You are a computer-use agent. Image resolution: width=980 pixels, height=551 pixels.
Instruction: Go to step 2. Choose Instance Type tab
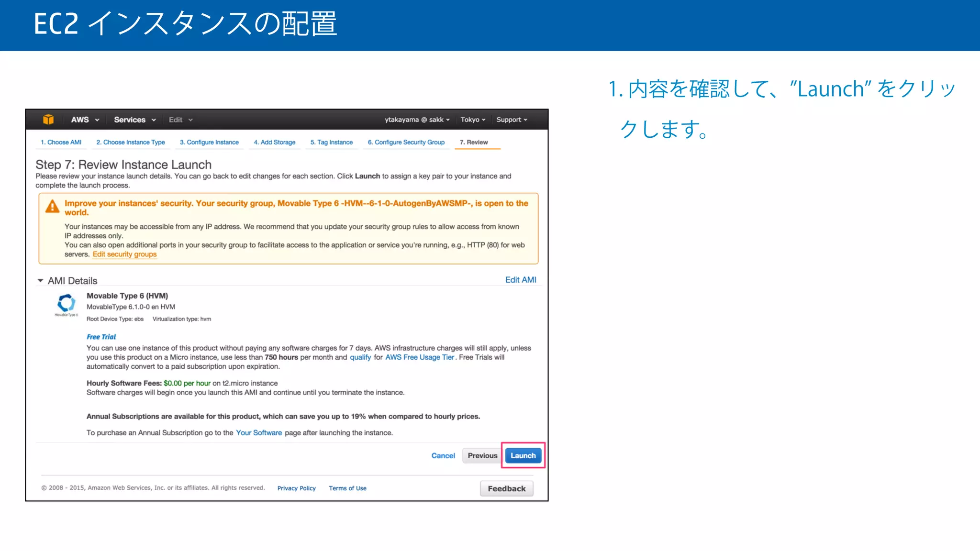pos(131,142)
